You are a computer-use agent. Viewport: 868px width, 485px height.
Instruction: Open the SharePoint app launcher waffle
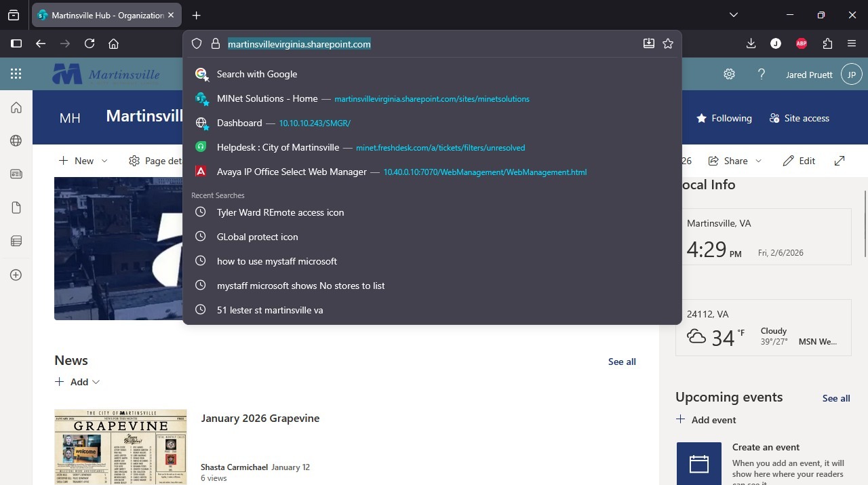click(x=16, y=74)
